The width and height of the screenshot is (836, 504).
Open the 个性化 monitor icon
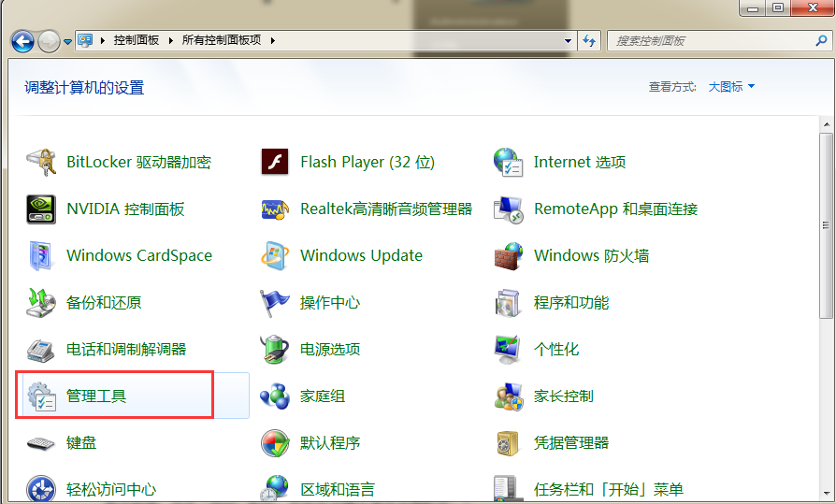508,350
